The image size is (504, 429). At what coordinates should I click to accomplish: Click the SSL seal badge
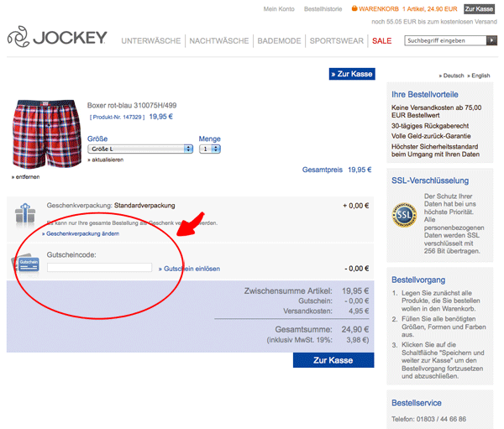coord(404,215)
